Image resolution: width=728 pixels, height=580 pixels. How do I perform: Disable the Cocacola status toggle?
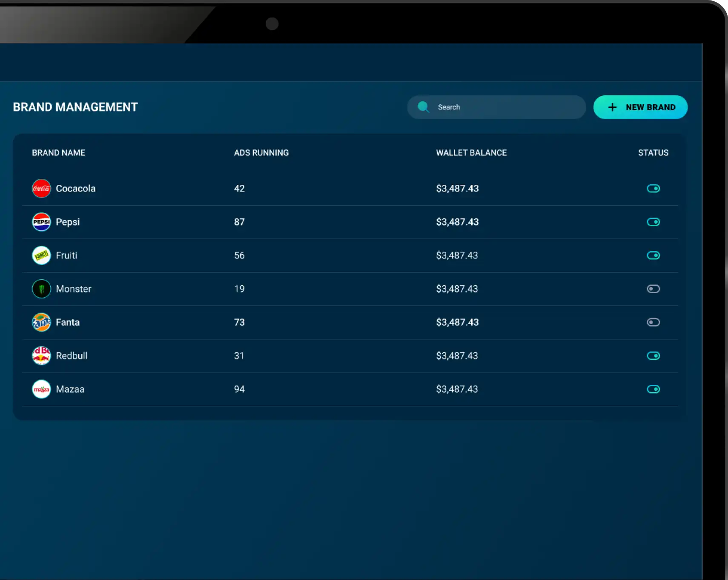click(653, 188)
